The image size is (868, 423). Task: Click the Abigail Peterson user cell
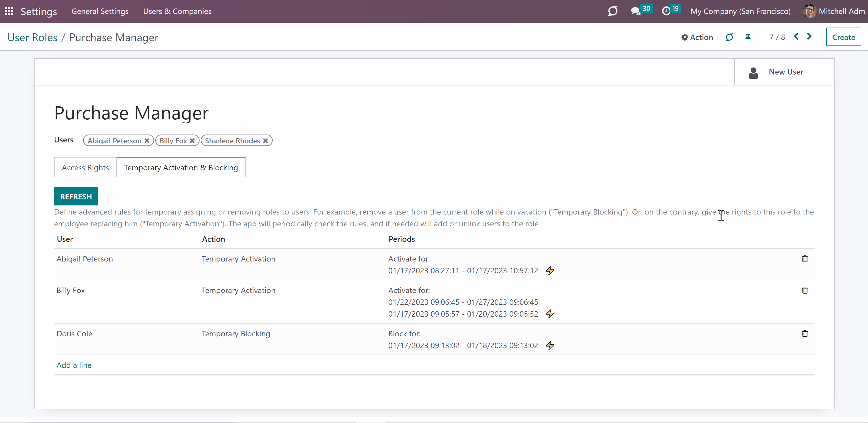pos(85,259)
